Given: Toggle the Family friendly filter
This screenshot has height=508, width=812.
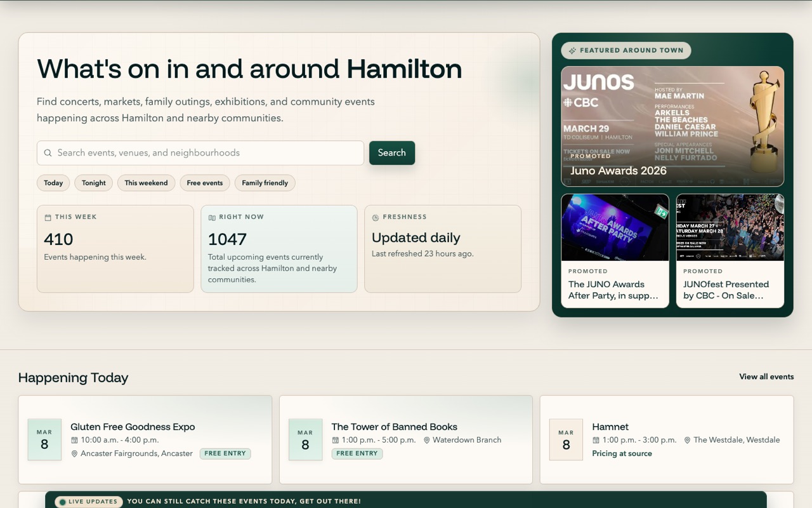Looking at the screenshot, I should (x=265, y=183).
